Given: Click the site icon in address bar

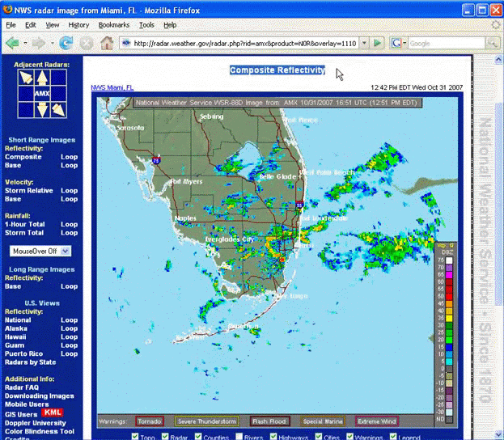Looking at the screenshot, I should pos(126,43).
